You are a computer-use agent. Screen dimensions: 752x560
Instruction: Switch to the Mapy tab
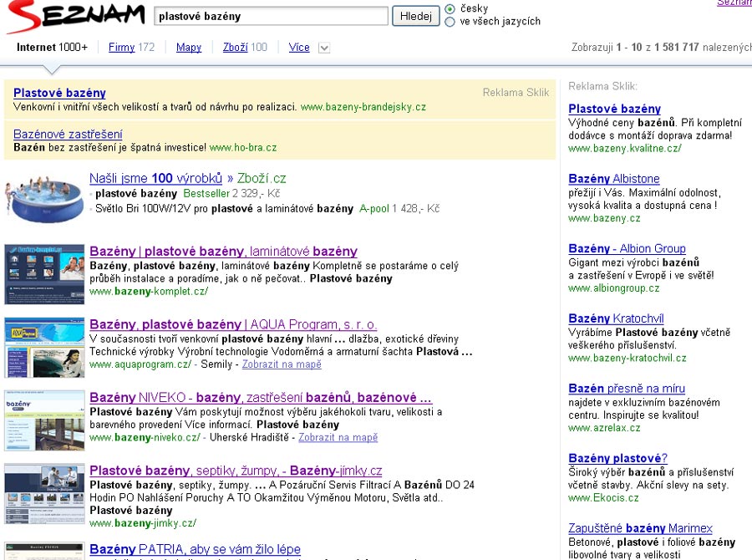pos(189,47)
